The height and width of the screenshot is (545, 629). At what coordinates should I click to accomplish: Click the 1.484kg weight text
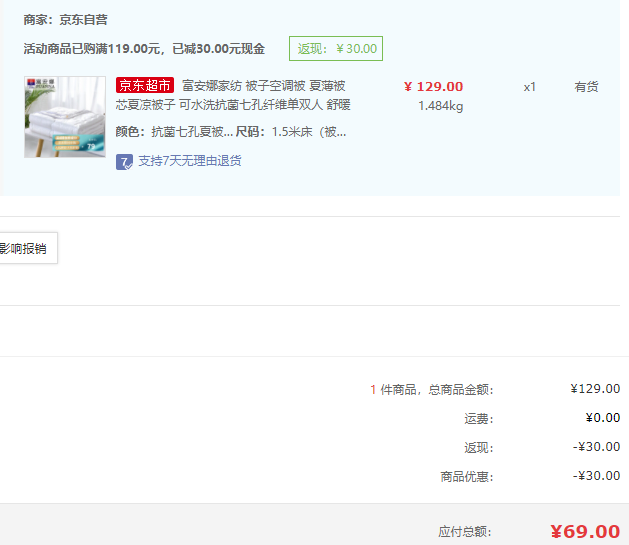(x=440, y=106)
